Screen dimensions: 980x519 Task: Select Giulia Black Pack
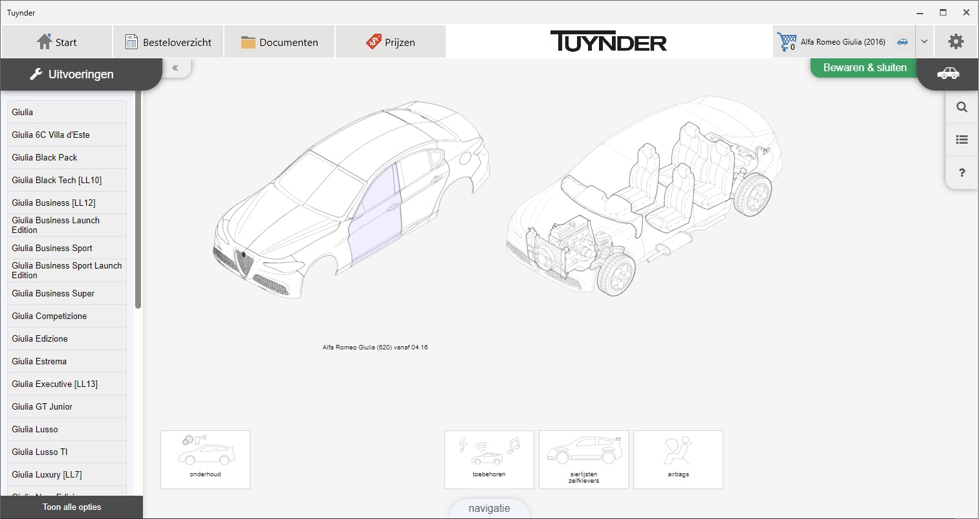[67, 157]
